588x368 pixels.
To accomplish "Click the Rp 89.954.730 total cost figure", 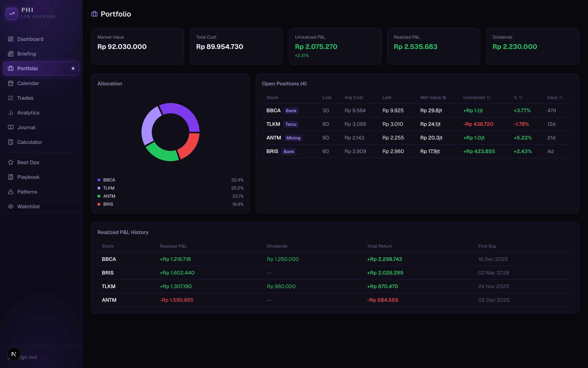I will click(219, 47).
